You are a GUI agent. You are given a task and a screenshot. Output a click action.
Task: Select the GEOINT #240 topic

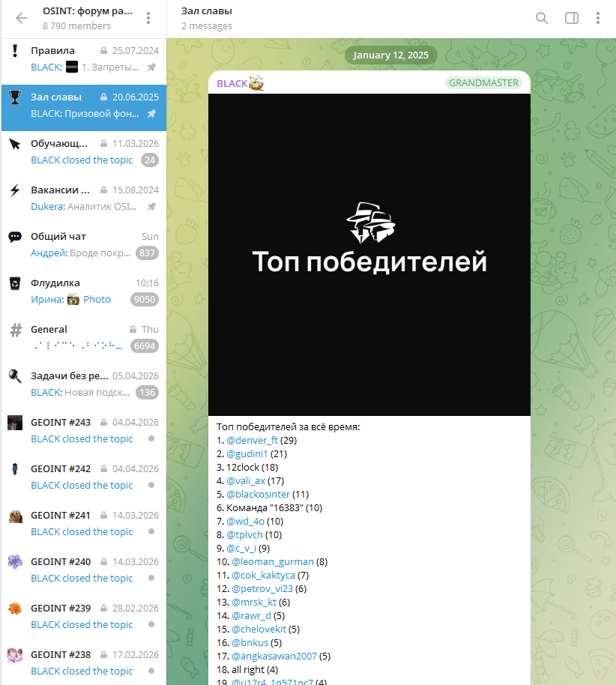[82, 570]
